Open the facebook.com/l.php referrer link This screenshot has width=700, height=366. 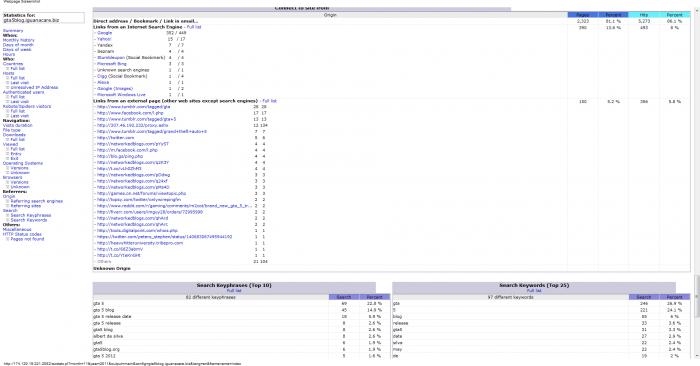point(130,113)
